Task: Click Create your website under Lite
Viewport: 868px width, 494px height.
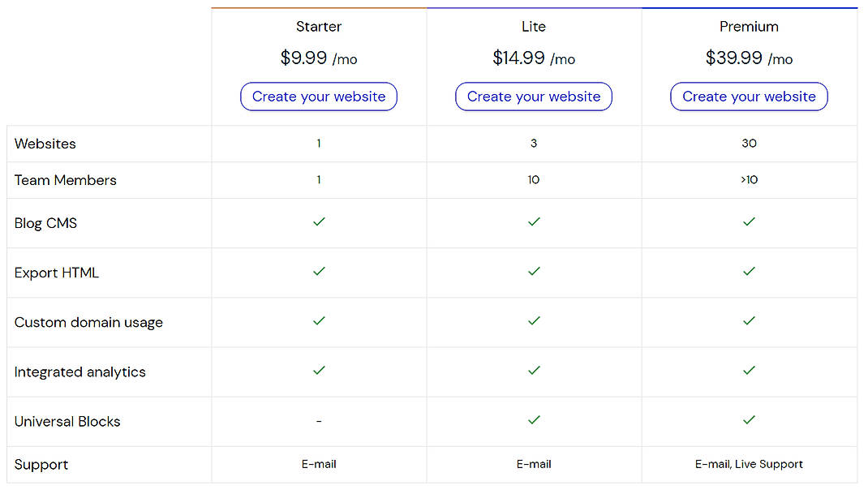Action: [534, 96]
